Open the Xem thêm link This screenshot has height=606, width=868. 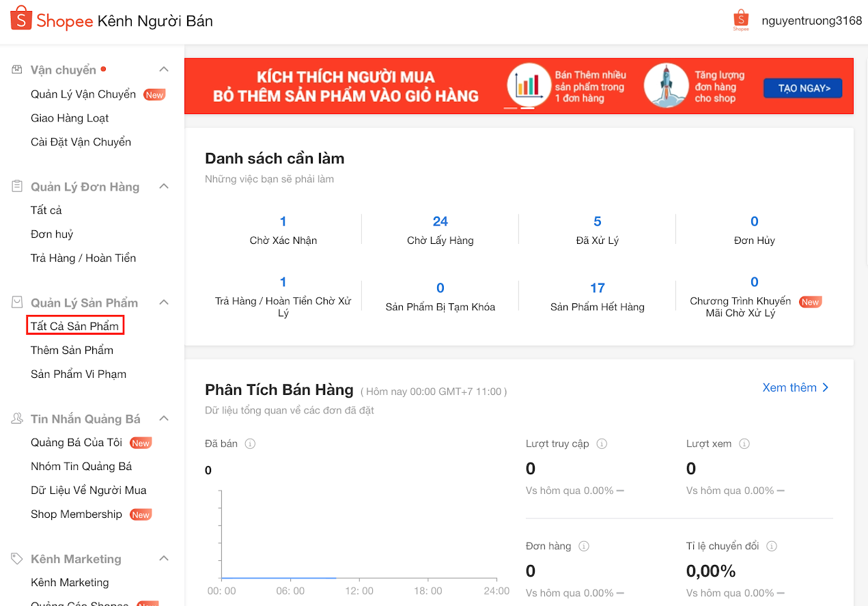795,387
